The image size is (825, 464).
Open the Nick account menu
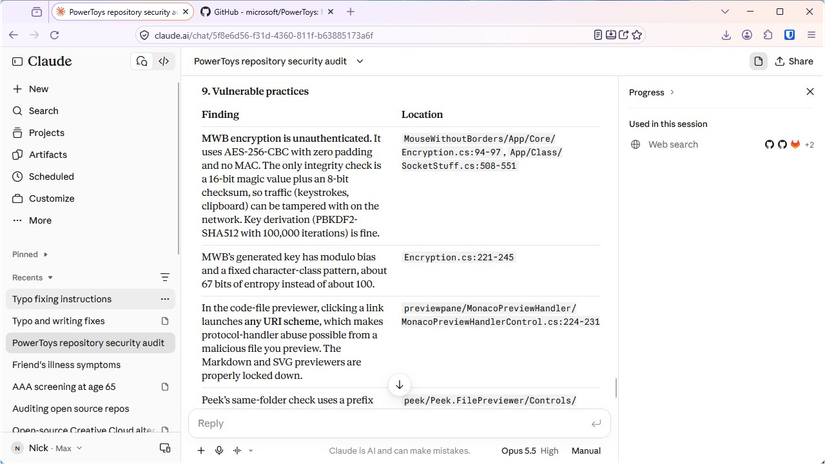(47, 448)
